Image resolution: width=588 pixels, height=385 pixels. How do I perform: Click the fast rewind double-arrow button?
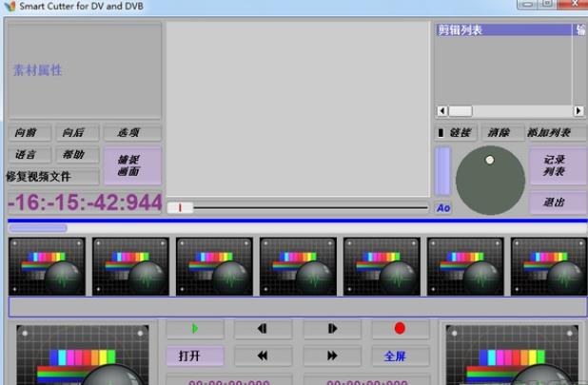pos(262,356)
